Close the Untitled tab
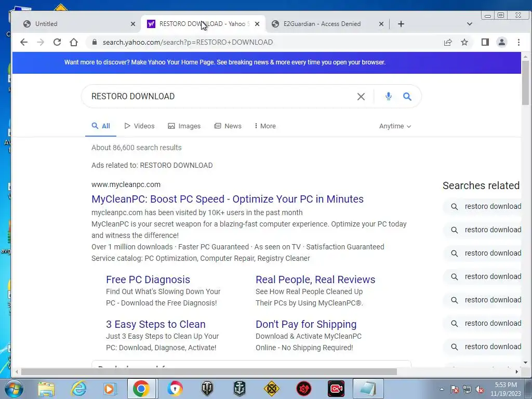 tap(133, 24)
